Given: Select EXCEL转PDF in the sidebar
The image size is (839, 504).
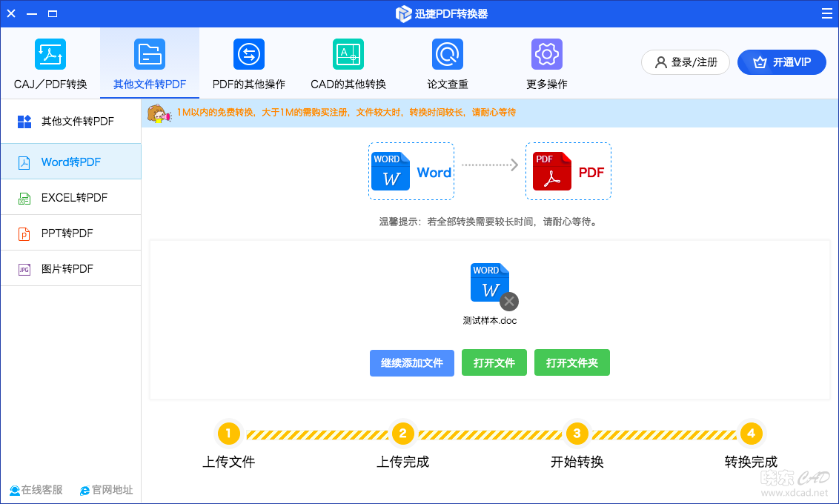Looking at the screenshot, I should [71, 197].
